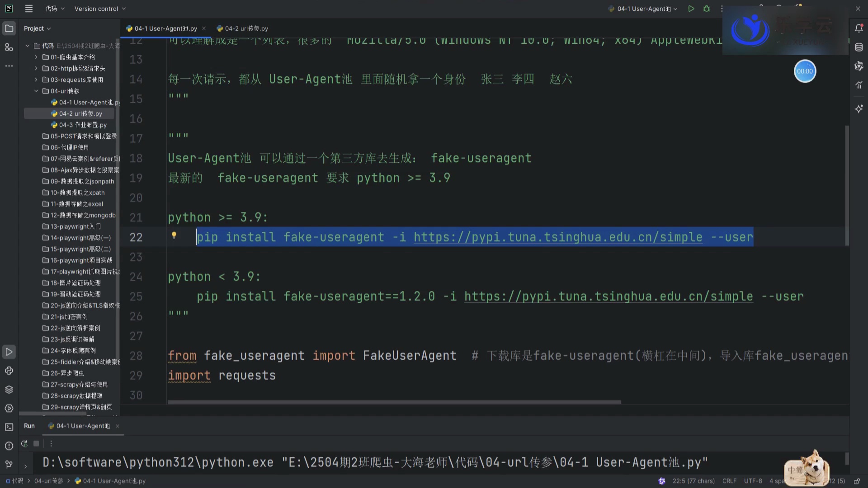868x488 pixels.
Task: Open the Project view dropdown
Action: point(38,28)
